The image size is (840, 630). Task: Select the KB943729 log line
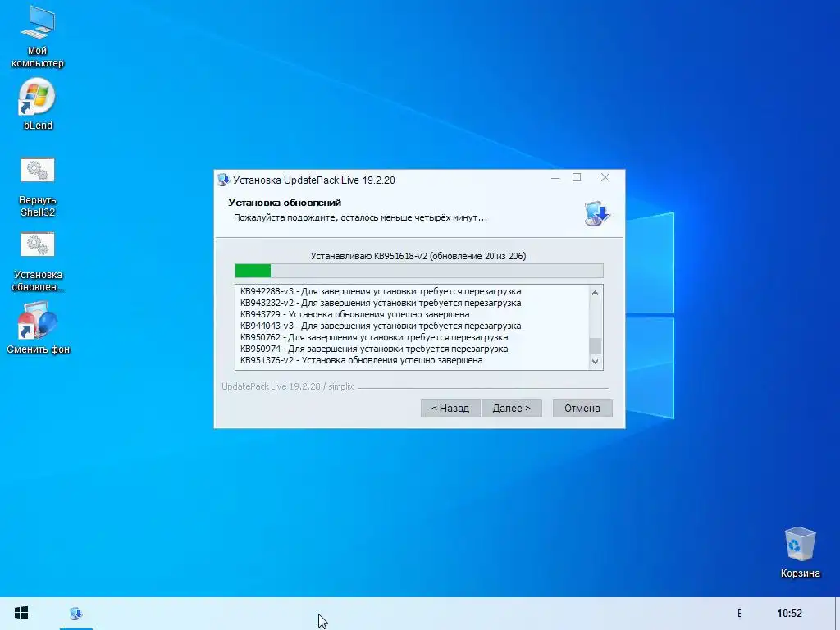[354, 314]
